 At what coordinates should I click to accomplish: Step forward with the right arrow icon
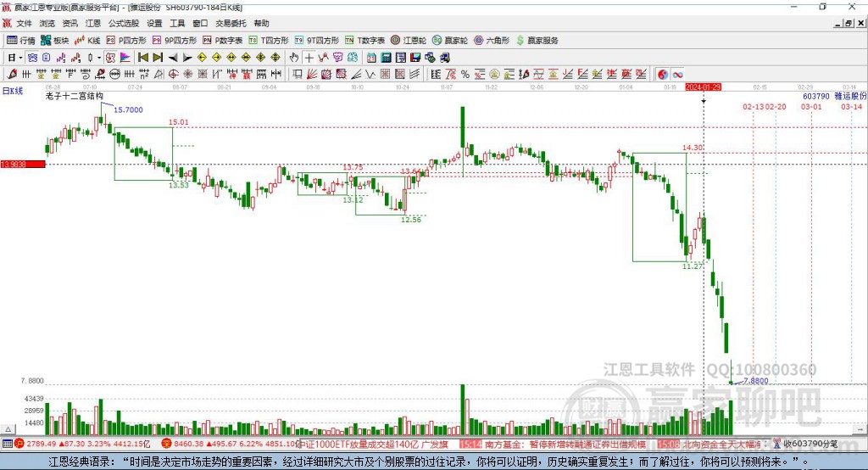(187, 58)
